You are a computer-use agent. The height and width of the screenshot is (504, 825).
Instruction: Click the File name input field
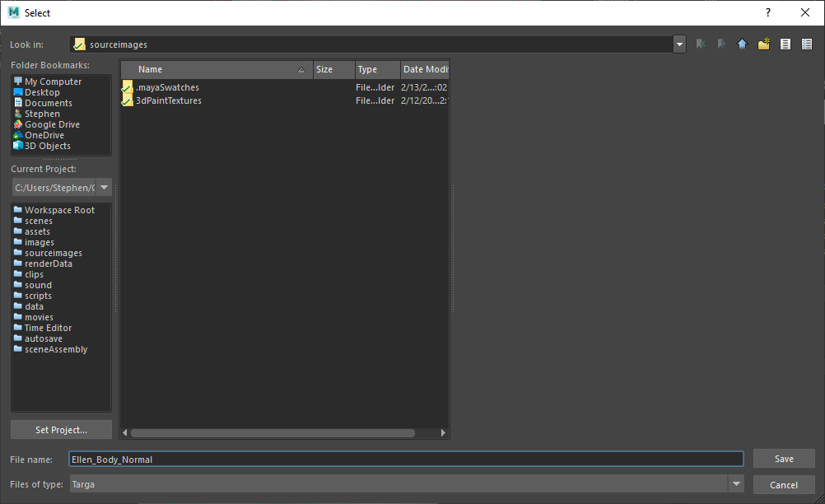(x=406, y=460)
